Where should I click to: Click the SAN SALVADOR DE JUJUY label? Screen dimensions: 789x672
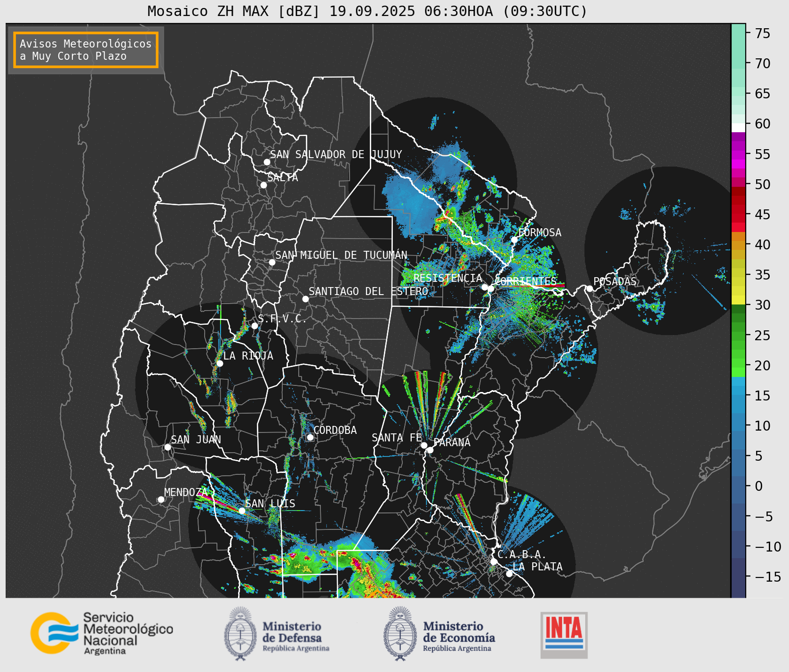[x=336, y=154]
